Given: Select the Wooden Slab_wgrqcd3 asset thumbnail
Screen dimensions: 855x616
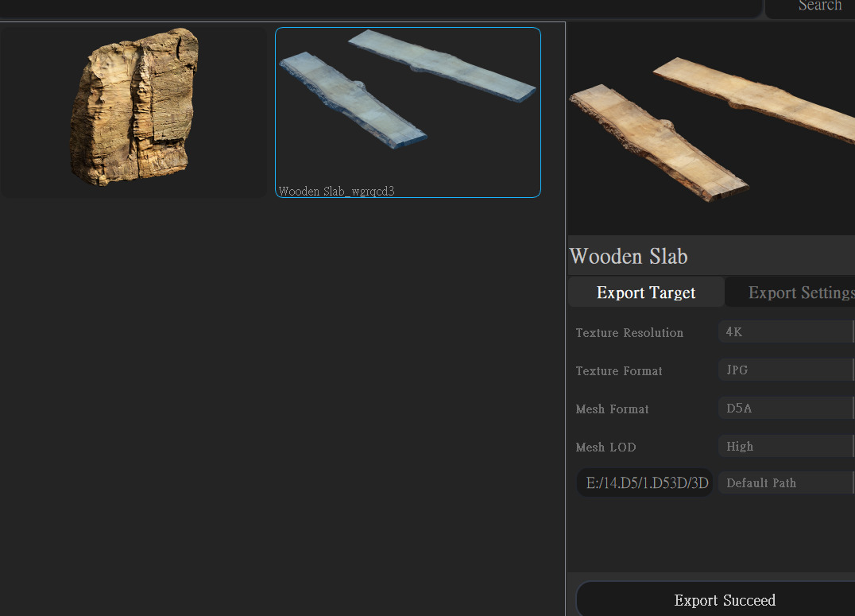Looking at the screenshot, I should coord(408,112).
